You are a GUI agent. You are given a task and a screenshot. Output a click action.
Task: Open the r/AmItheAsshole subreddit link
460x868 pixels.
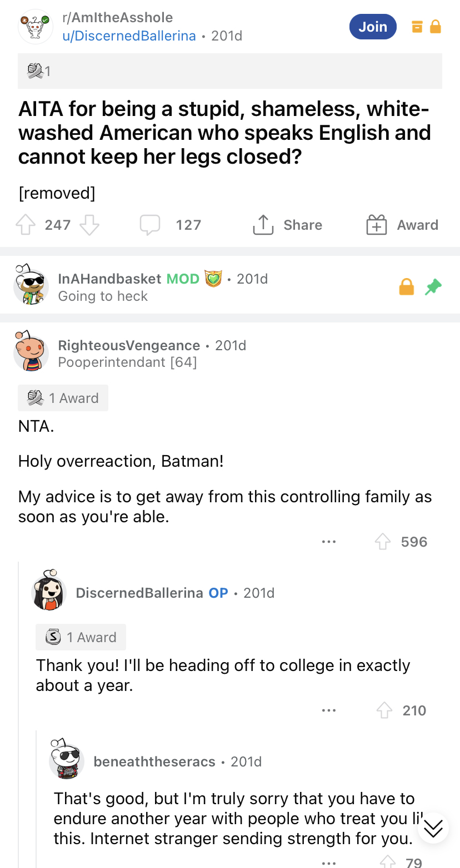point(118,18)
